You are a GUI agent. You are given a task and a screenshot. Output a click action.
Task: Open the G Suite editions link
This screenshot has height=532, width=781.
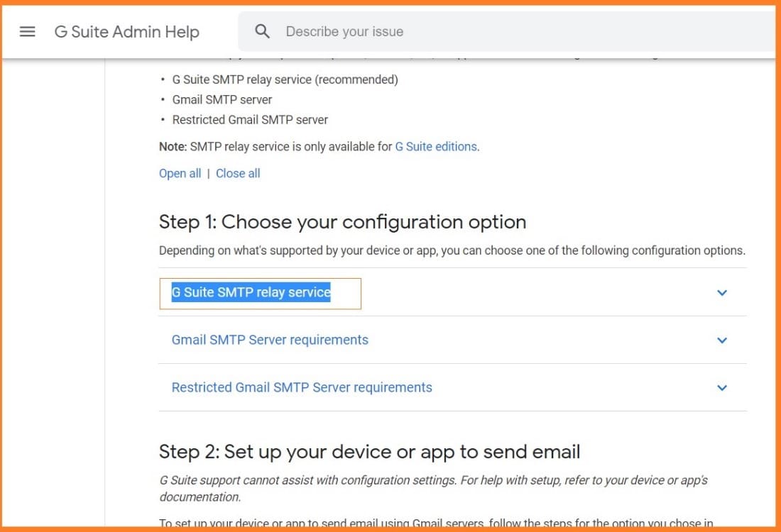coord(435,146)
